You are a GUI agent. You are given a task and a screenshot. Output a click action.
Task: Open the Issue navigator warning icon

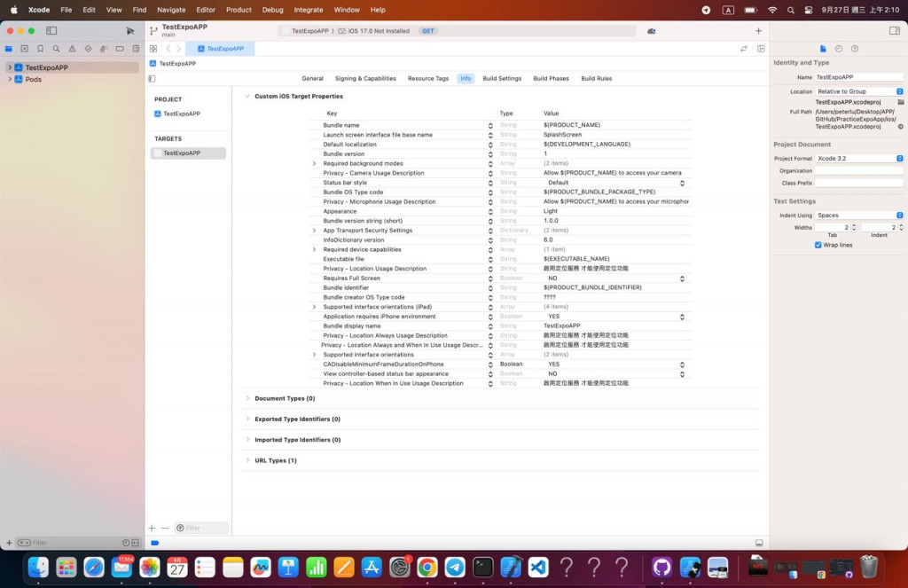[x=72, y=49]
